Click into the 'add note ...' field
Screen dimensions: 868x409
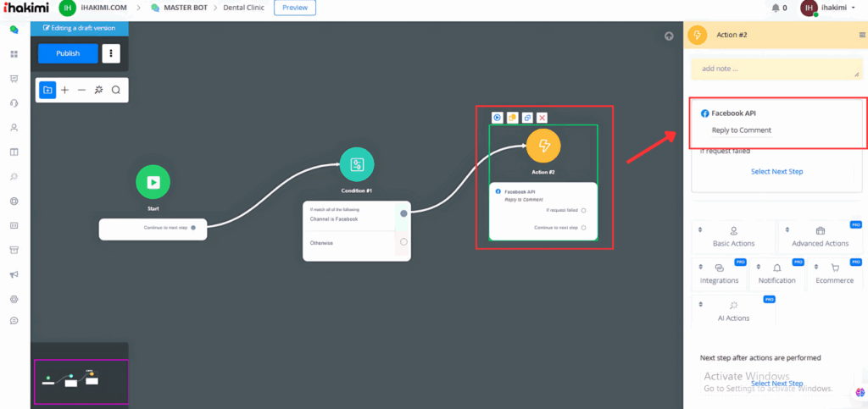coord(776,69)
